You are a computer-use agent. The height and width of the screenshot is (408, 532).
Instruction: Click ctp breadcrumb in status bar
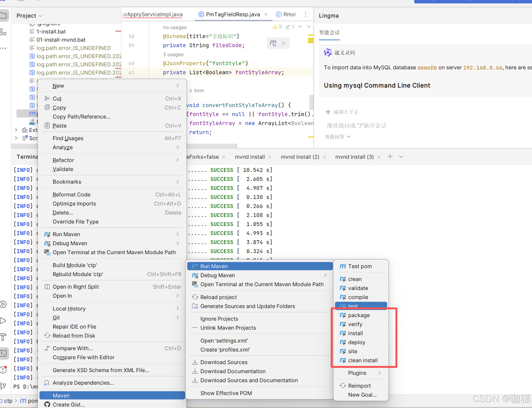pyautogui.click(x=8, y=401)
